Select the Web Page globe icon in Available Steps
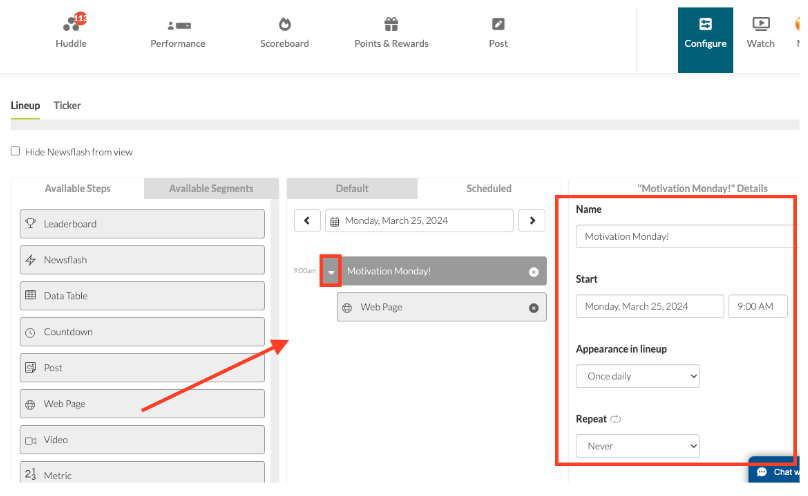This screenshot has width=808, height=496. tap(30, 404)
